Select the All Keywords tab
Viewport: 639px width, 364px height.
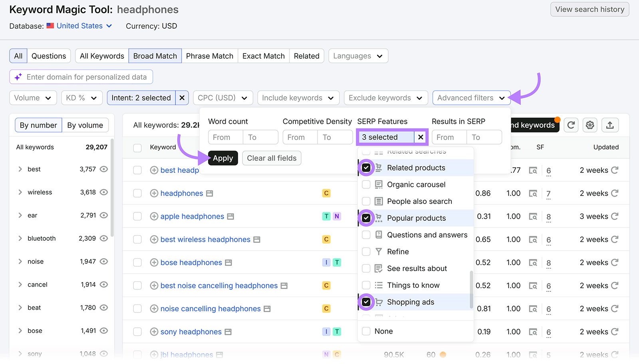click(102, 56)
